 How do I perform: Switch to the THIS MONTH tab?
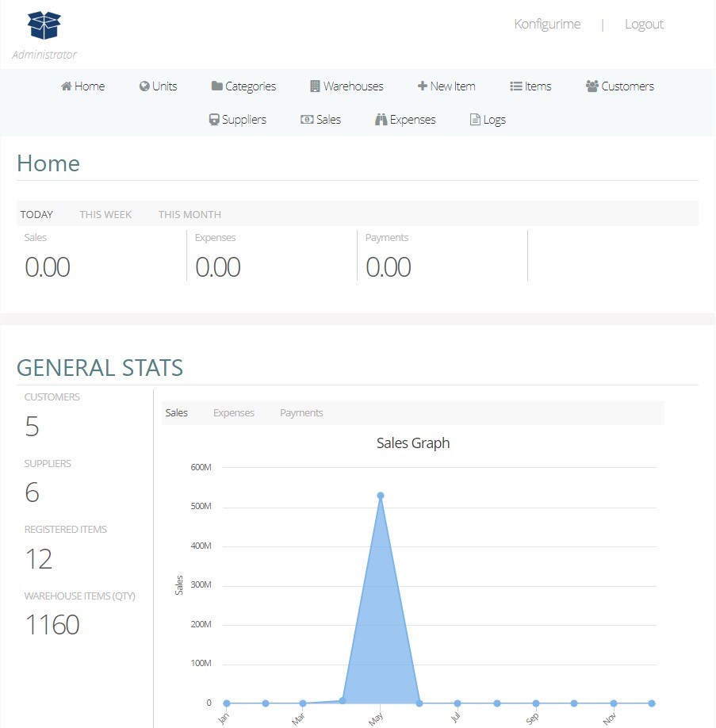[190, 214]
